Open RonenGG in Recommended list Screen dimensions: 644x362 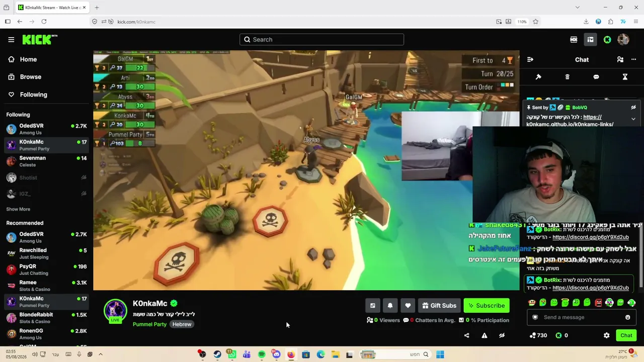tap(46, 334)
